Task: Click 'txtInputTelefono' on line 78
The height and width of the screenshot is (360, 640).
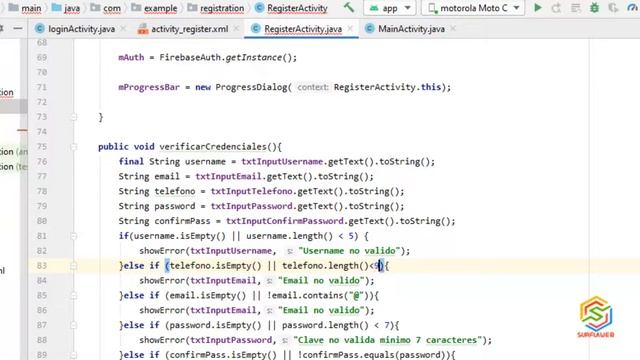Action: tap(251, 191)
